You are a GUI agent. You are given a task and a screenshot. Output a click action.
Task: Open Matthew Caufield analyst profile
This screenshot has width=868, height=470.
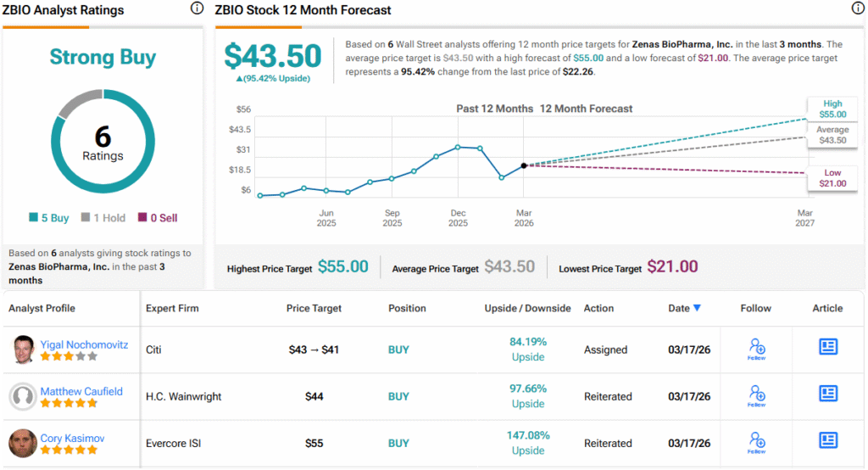(x=81, y=391)
